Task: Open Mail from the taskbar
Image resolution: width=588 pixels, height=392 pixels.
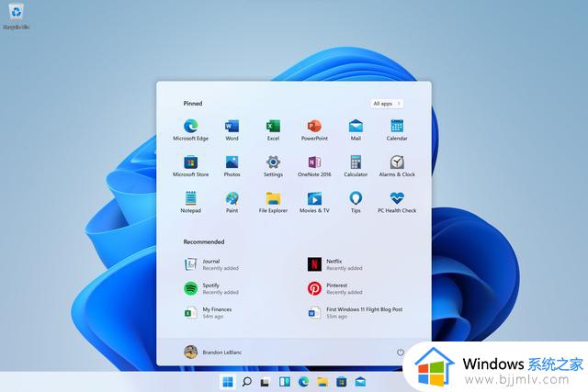Action: (360, 382)
